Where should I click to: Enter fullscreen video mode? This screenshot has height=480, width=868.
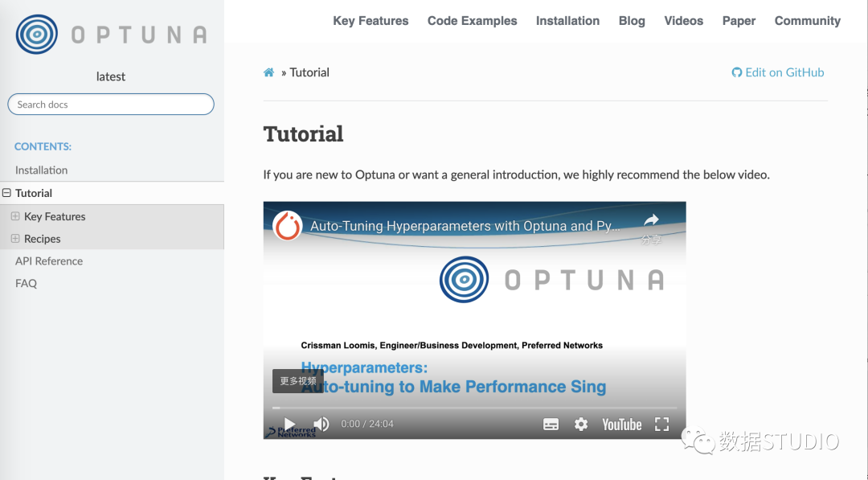click(x=661, y=424)
